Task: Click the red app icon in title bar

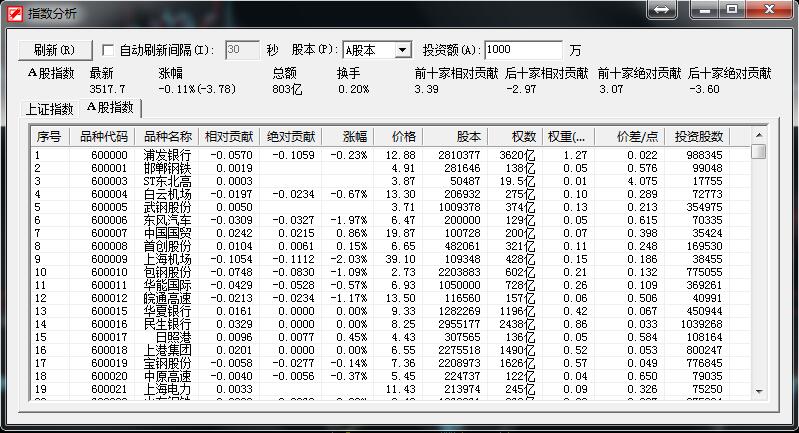Action: (14, 12)
